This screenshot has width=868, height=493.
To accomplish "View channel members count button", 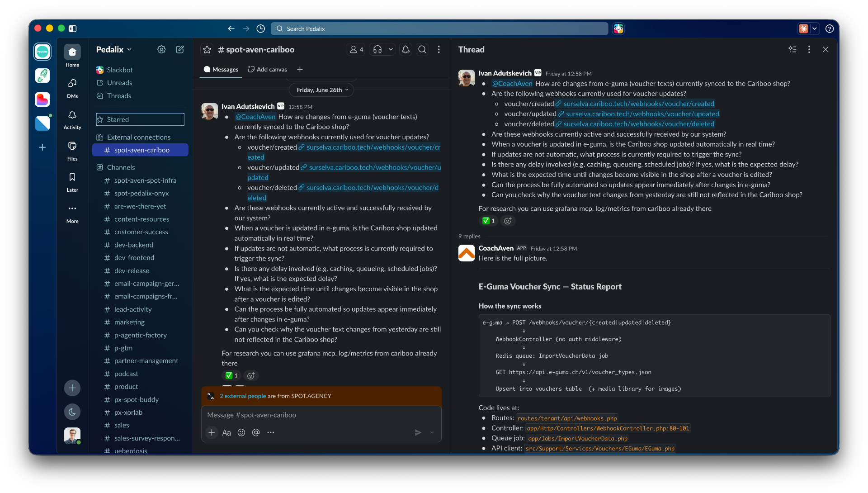I will point(356,50).
